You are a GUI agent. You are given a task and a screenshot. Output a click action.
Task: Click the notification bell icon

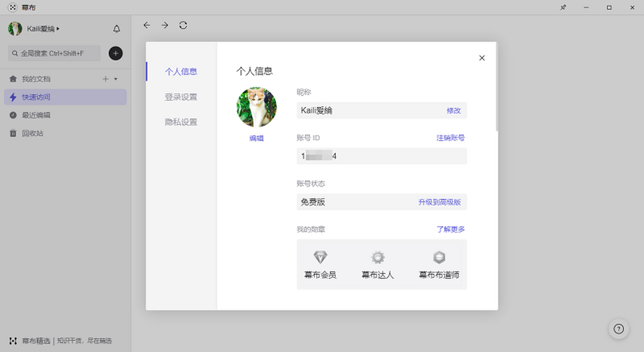click(x=116, y=29)
